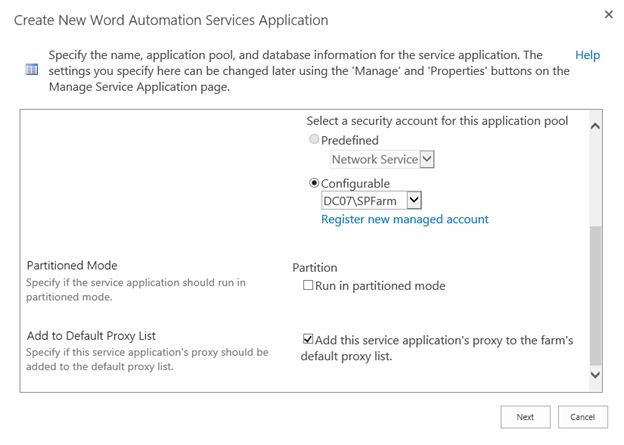Open the Help link
The height and width of the screenshot is (445, 624).
coord(587,55)
